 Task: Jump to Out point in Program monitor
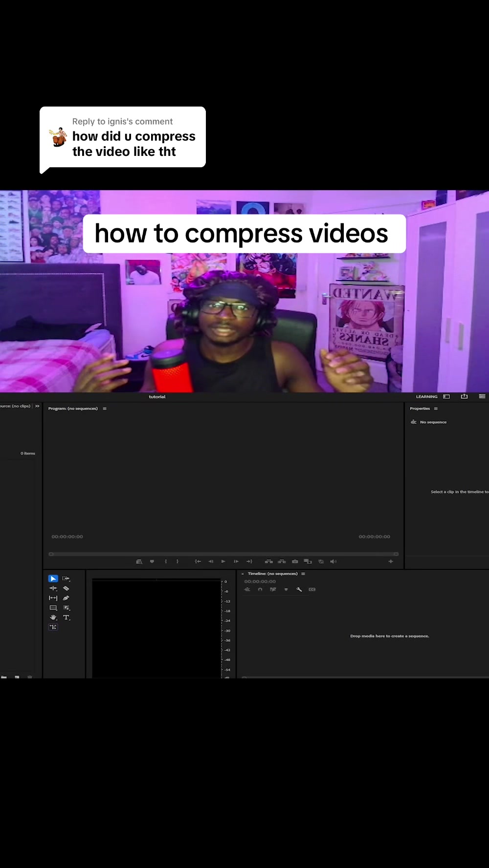pos(249,562)
